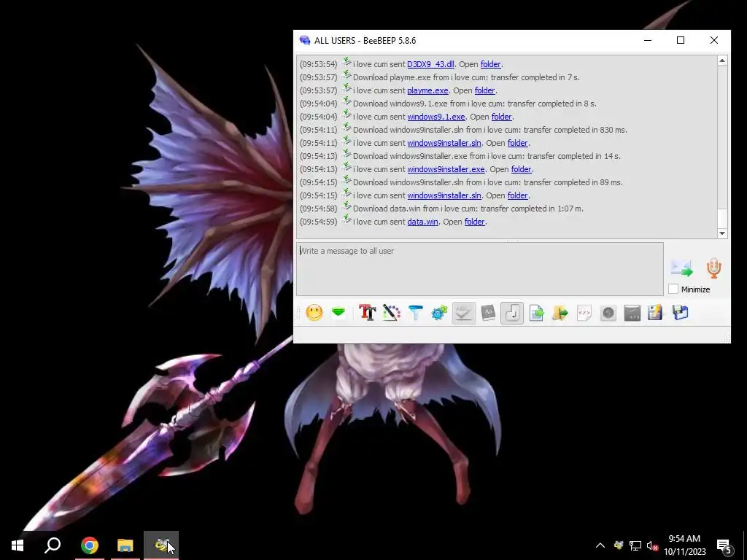The height and width of the screenshot is (560, 747).
Task: Launch Google Chrome from the taskbar
Action: (89, 545)
